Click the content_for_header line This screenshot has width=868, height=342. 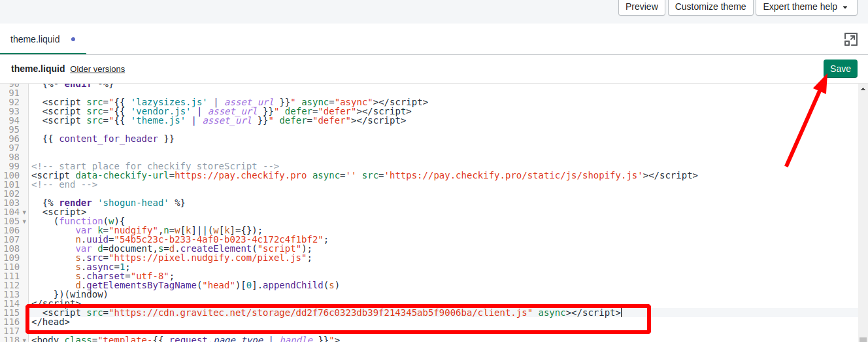pos(108,139)
